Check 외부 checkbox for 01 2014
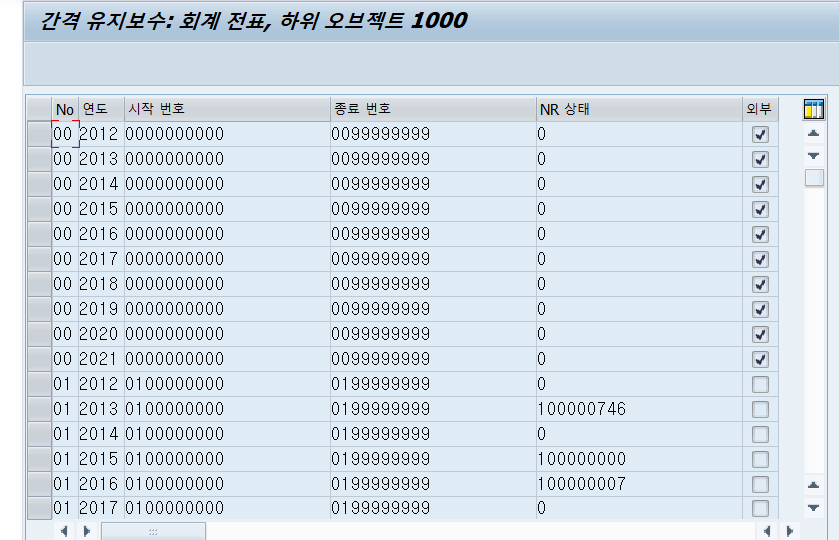839x540 pixels. click(760, 434)
